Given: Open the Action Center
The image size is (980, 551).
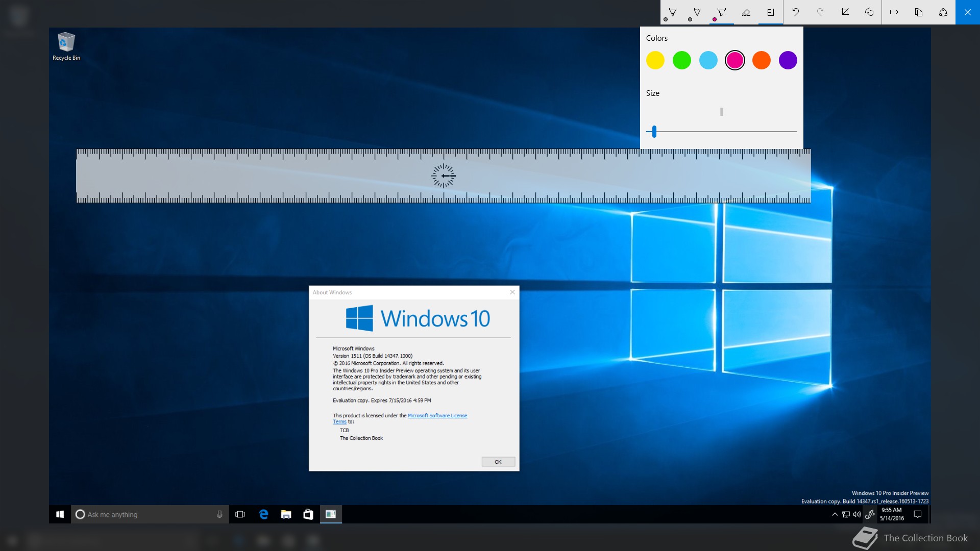Looking at the screenshot, I should [918, 514].
